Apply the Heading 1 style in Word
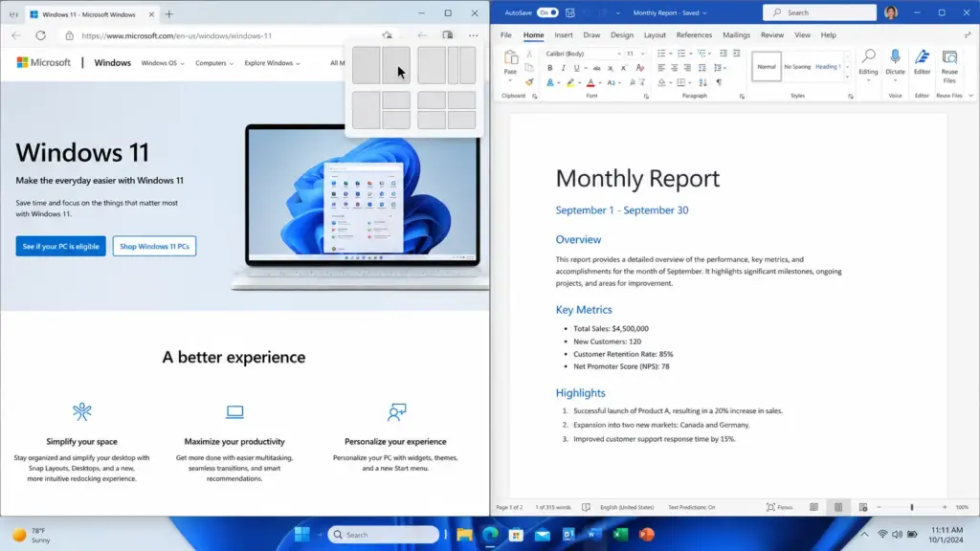Image resolution: width=980 pixels, height=551 pixels. (828, 67)
